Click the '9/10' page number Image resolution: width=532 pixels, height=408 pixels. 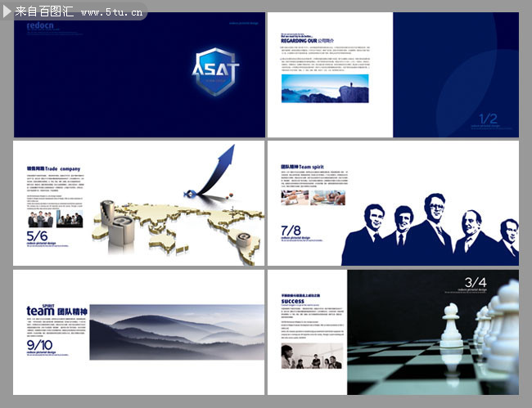pos(39,345)
